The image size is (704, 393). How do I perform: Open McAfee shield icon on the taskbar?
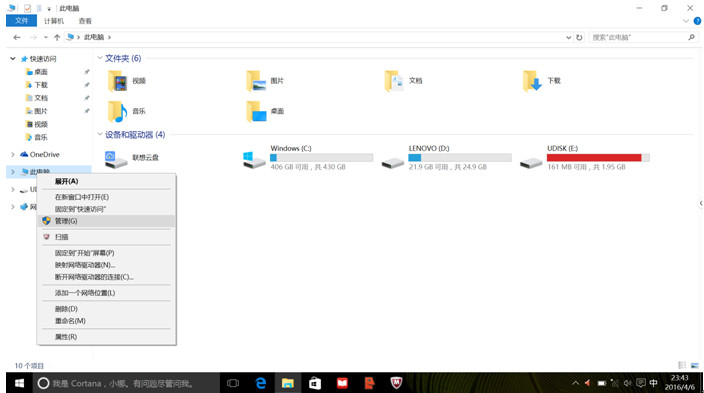(x=396, y=383)
